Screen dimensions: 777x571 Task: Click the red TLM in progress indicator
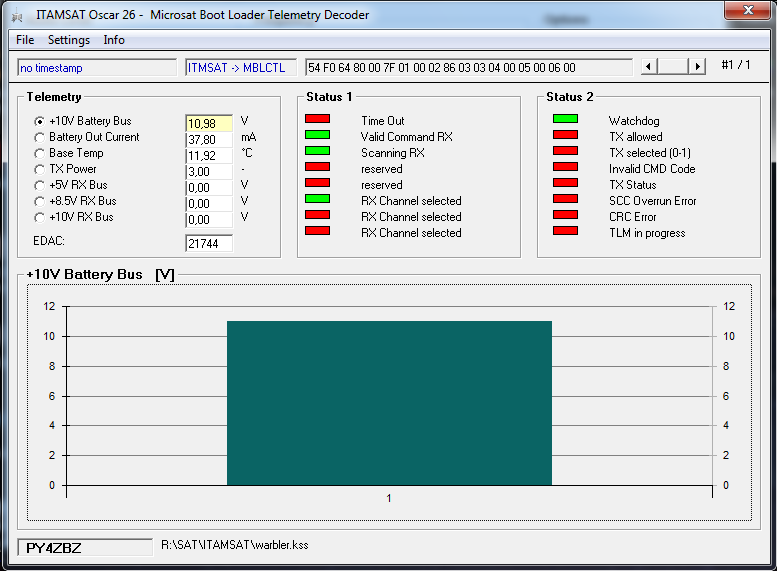pos(565,231)
